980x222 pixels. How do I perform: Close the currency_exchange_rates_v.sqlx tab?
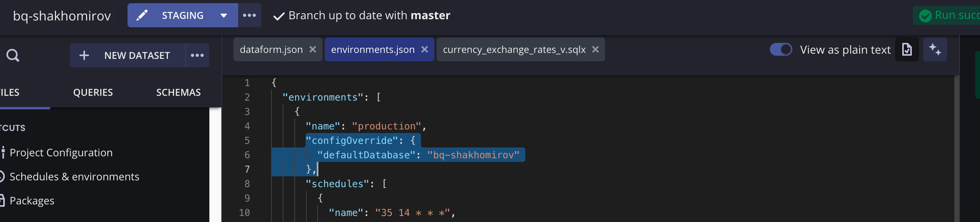[595, 49]
